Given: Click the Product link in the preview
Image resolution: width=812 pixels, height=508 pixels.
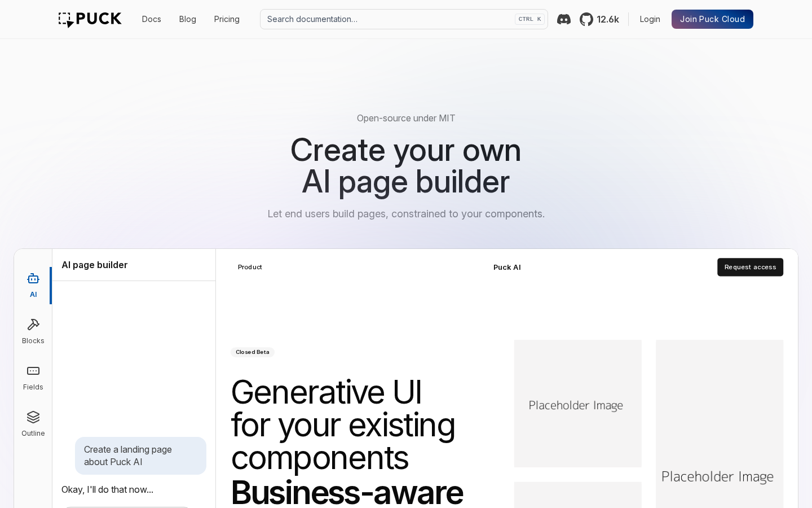Looking at the screenshot, I should click(x=250, y=267).
